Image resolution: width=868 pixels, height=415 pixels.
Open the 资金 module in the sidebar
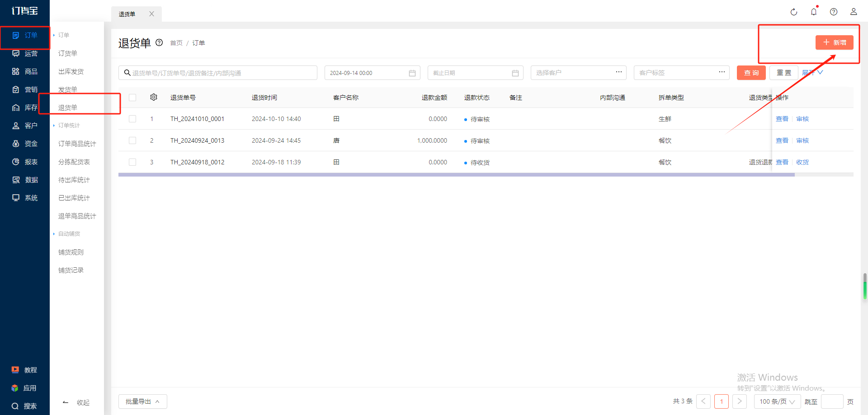click(25, 144)
